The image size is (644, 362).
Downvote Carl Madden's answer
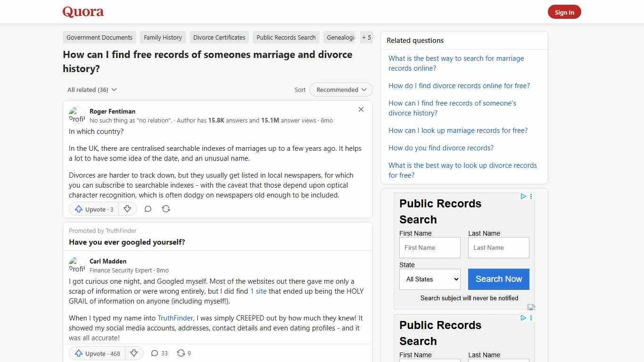pos(134,353)
